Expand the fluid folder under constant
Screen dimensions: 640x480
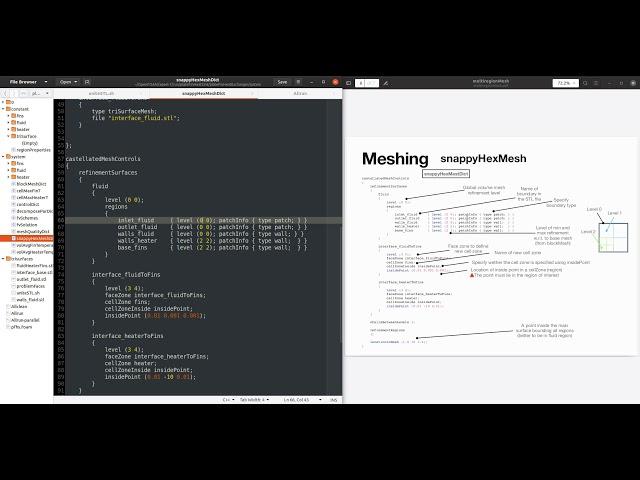(8, 122)
